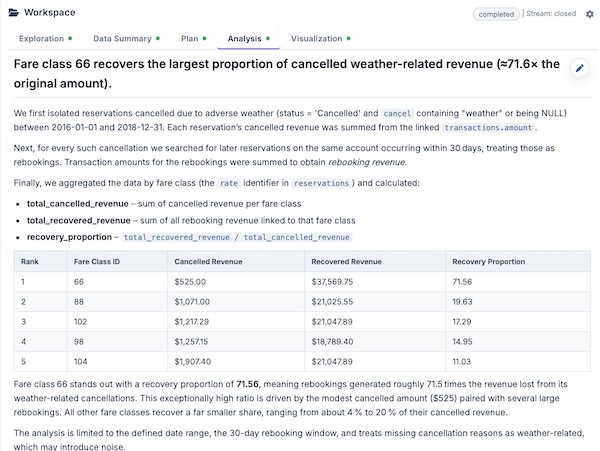Click the pencil edit icon
600x451 pixels.
[x=579, y=68]
